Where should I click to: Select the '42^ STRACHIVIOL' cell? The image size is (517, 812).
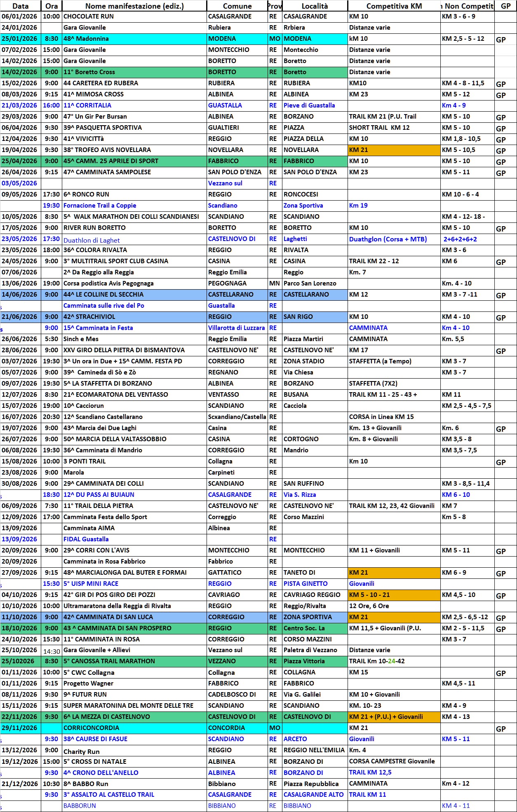point(134,317)
